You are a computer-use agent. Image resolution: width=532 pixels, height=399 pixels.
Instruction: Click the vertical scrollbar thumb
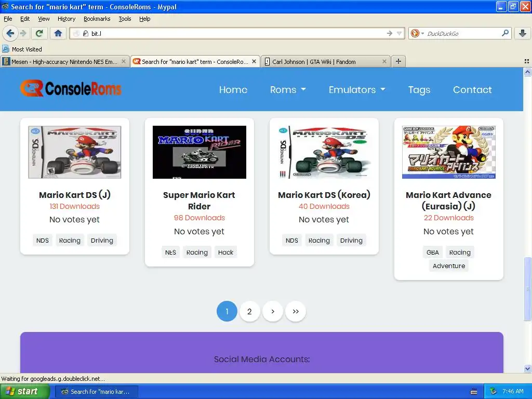527,289
